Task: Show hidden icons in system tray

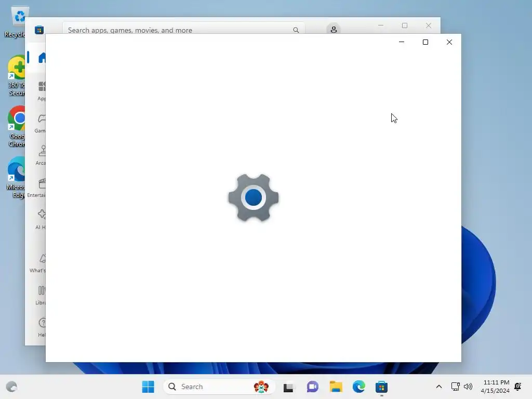Action: (x=438, y=387)
